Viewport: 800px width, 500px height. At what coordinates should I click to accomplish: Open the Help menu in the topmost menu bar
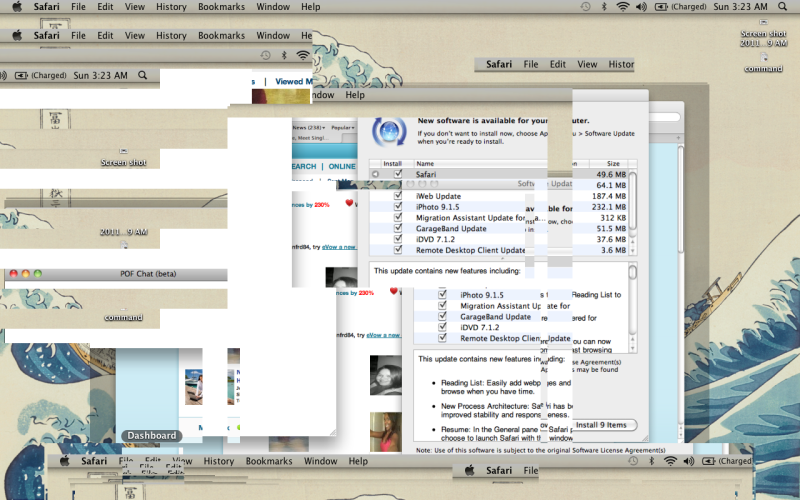pyautogui.click(x=310, y=7)
